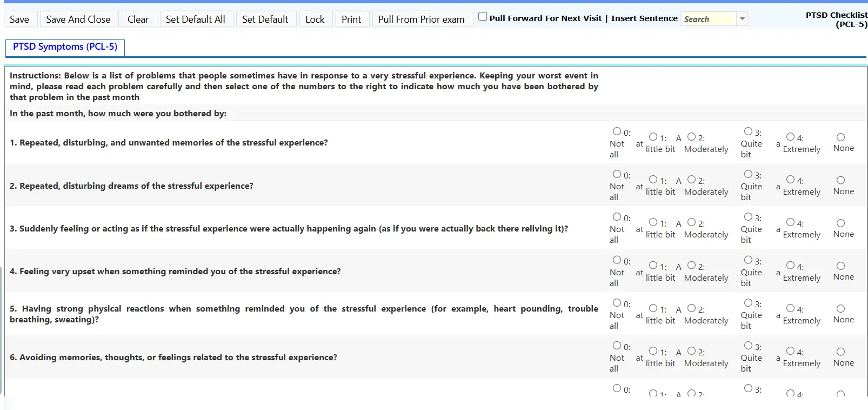Mark '4: Extremely' for physical reactions question
The height and width of the screenshot is (410, 868).
pos(790,308)
